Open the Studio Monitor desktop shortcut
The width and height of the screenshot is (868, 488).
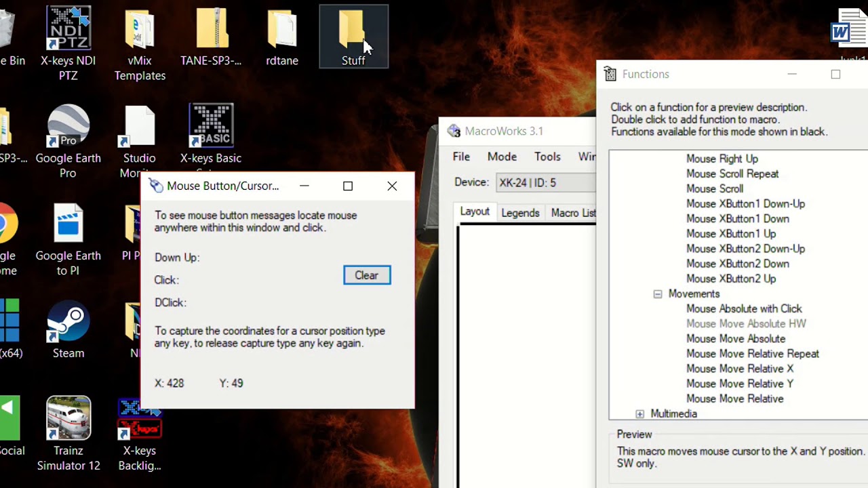[139, 141]
